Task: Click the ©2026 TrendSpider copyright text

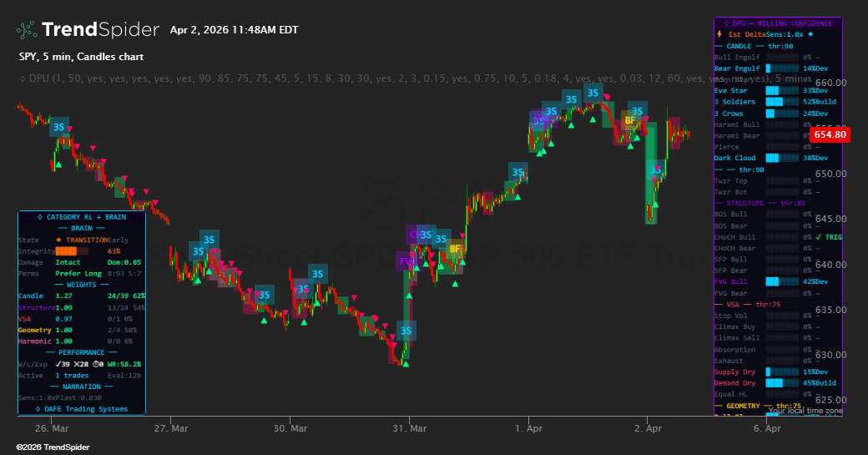Action: pyautogui.click(x=53, y=447)
